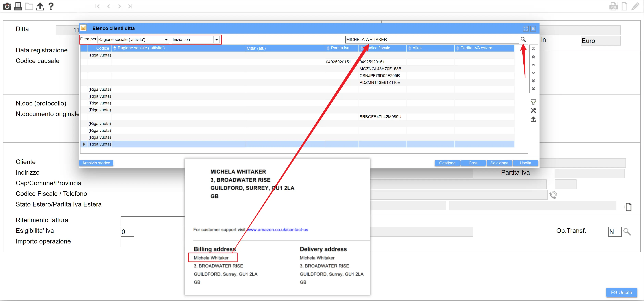Screen dimensions: 644x301
Task: Click the magnifier search icon beside MICHELA WHITAKER
Action: (523, 40)
